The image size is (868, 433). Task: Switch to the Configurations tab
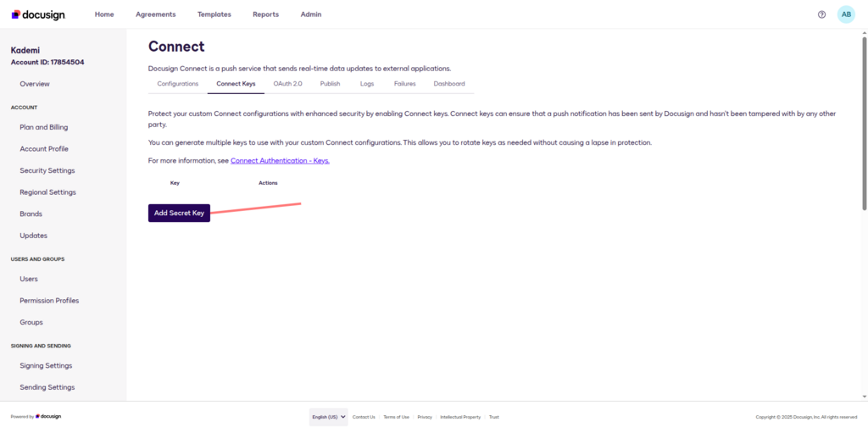[x=177, y=84]
